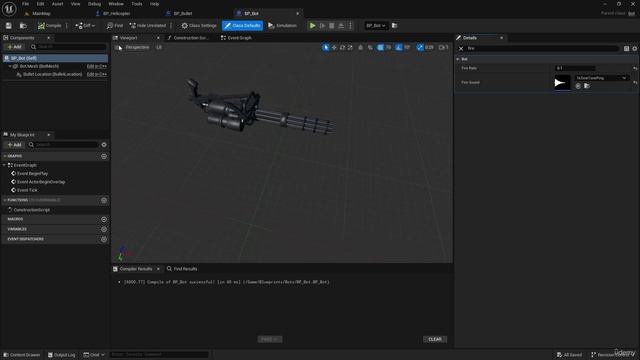Click icon right of debug object dropdown
640x360 pixels.
(394, 26)
